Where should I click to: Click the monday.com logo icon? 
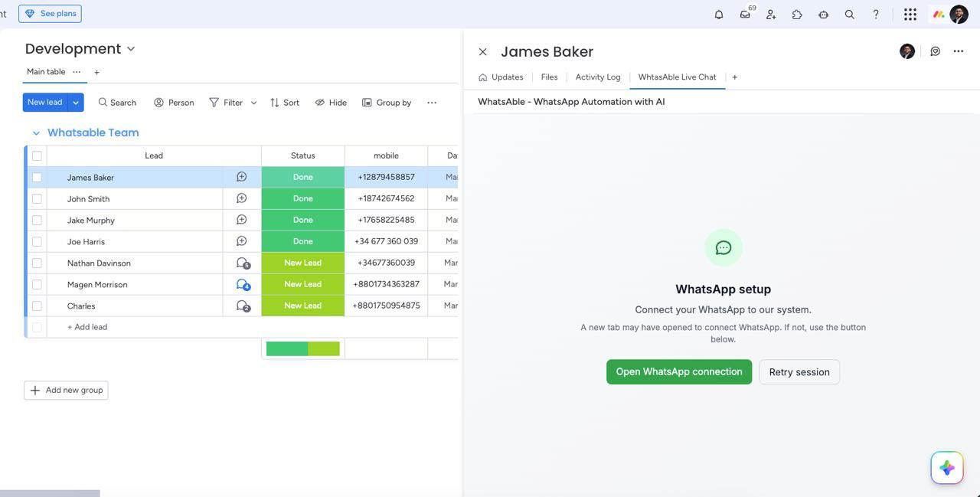tap(938, 14)
